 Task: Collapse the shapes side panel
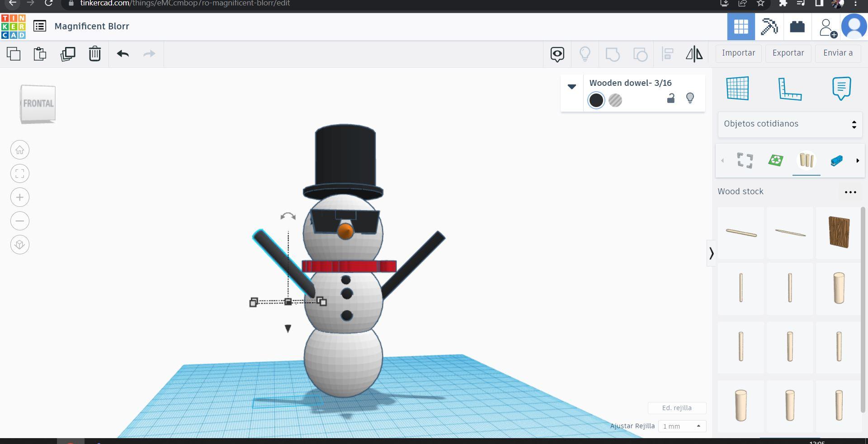coord(711,253)
